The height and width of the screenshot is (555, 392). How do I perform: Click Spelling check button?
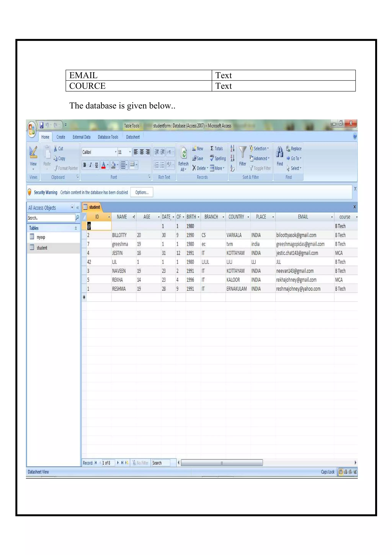click(x=218, y=158)
